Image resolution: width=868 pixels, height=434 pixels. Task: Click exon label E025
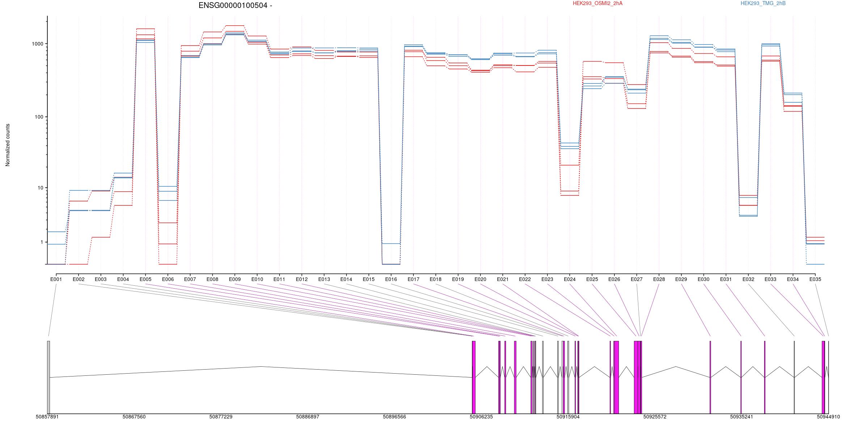coord(592,279)
